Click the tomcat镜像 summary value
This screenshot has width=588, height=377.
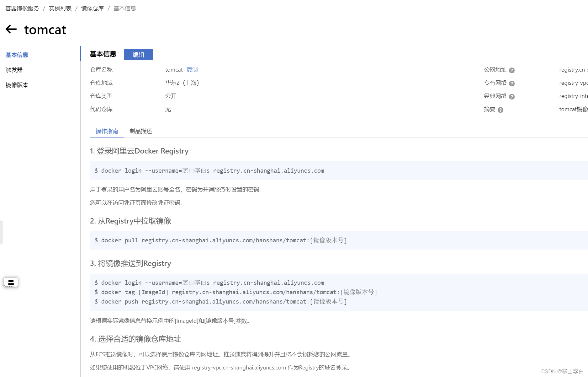[573, 109]
